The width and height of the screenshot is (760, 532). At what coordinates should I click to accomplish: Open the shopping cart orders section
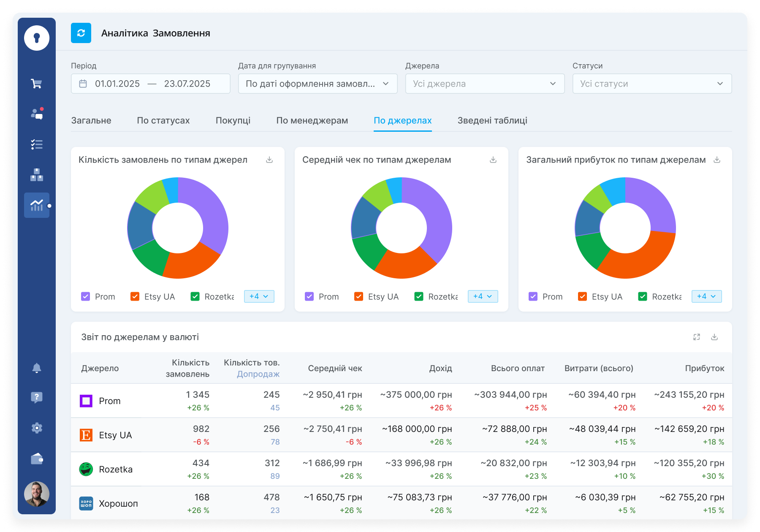coord(37,84)
